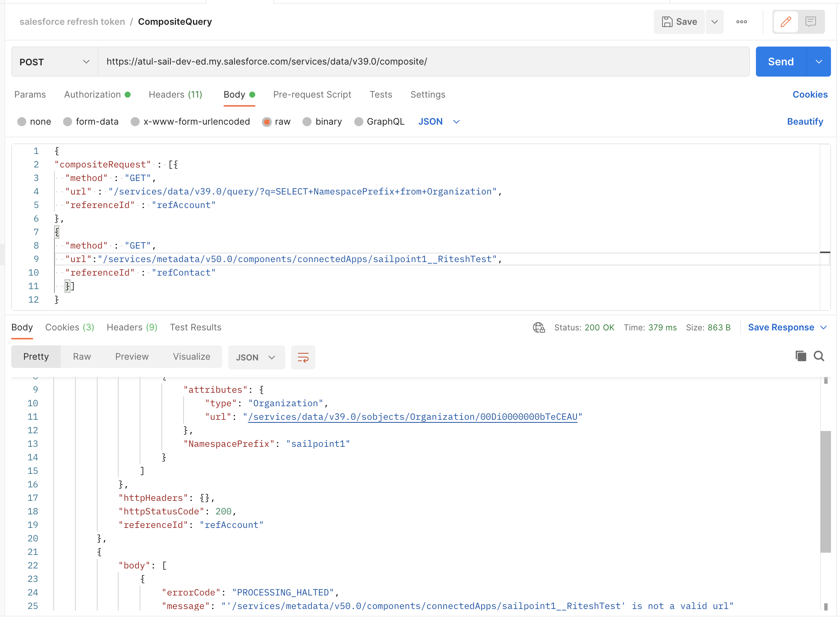Viewport: 840px width, 621px height.
Task: Toggle the response word wrap icon
Action: point(303,357)
